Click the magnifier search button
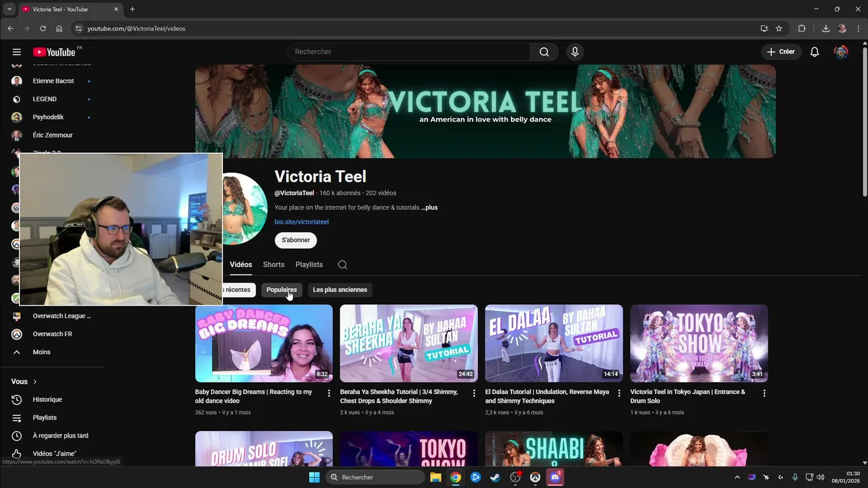The width and height of the screenshot is (868, 488). (544, 52)
